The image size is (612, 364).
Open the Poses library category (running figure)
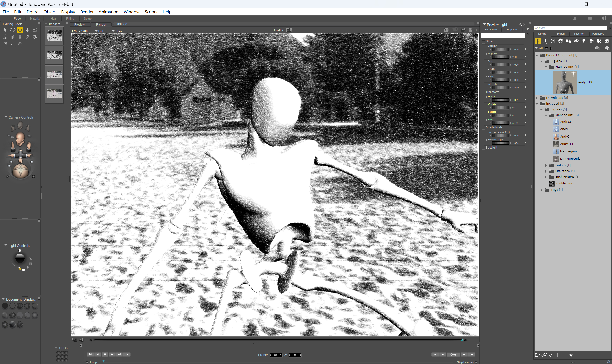(545, 41)
